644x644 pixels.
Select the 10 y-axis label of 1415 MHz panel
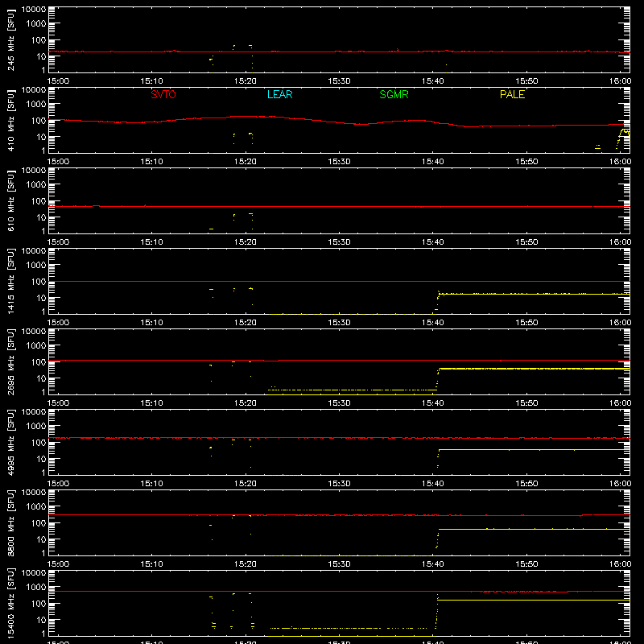coord(41,298)
